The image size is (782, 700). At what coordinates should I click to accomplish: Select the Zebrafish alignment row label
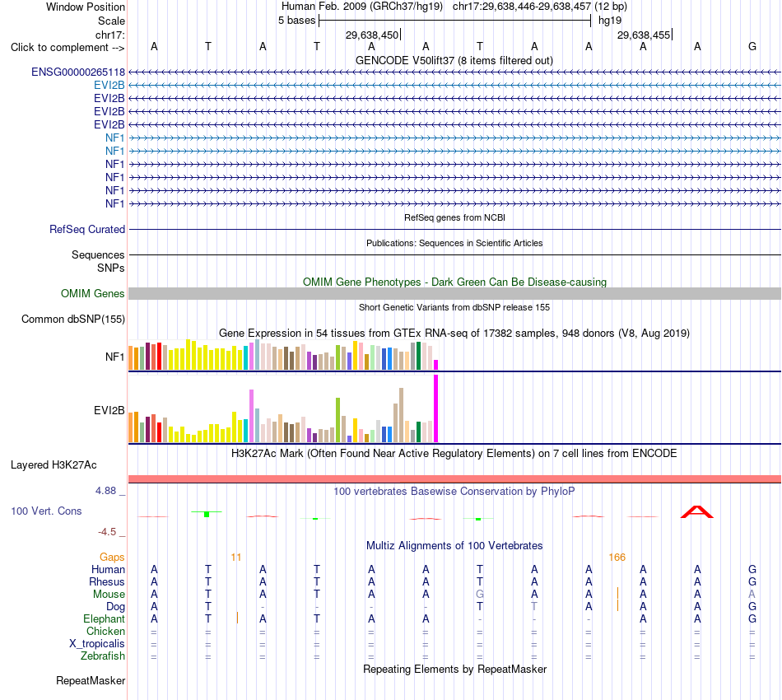pos(103,656)
